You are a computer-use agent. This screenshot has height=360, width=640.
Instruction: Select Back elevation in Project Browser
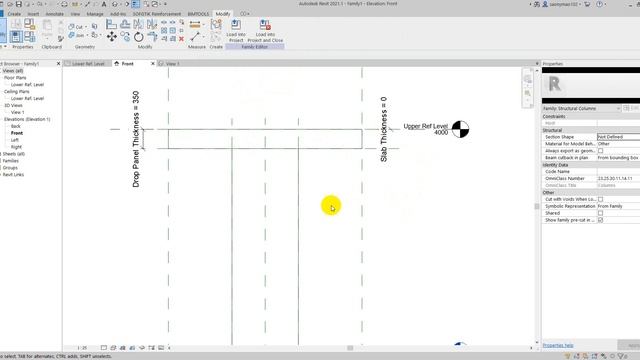pyautogui.click(x=16, y=126)
